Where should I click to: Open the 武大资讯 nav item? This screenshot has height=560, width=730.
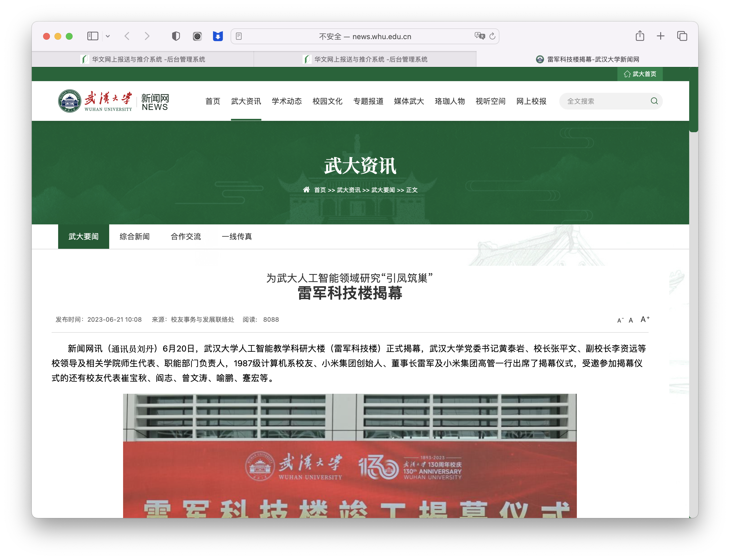tap(246, 101)
